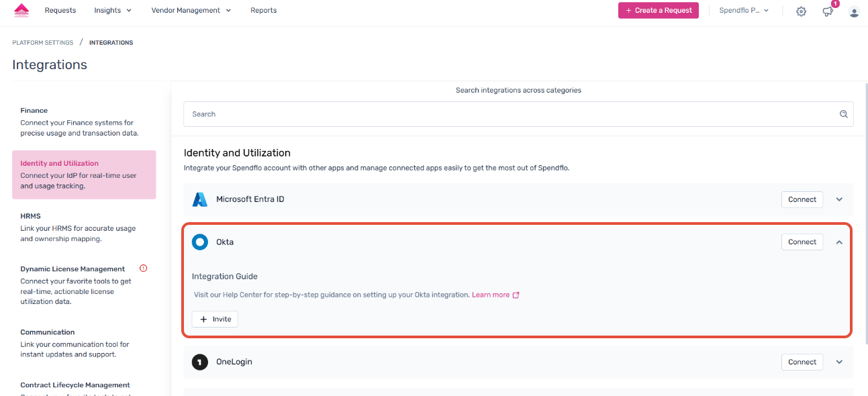
Task: Click the Dynamic License Management warning icon
Action: point(143,268)
